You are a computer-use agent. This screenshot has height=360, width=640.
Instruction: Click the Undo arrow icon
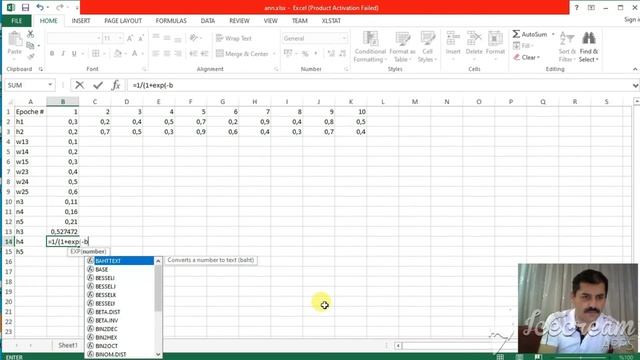click(x=40, y=7)
